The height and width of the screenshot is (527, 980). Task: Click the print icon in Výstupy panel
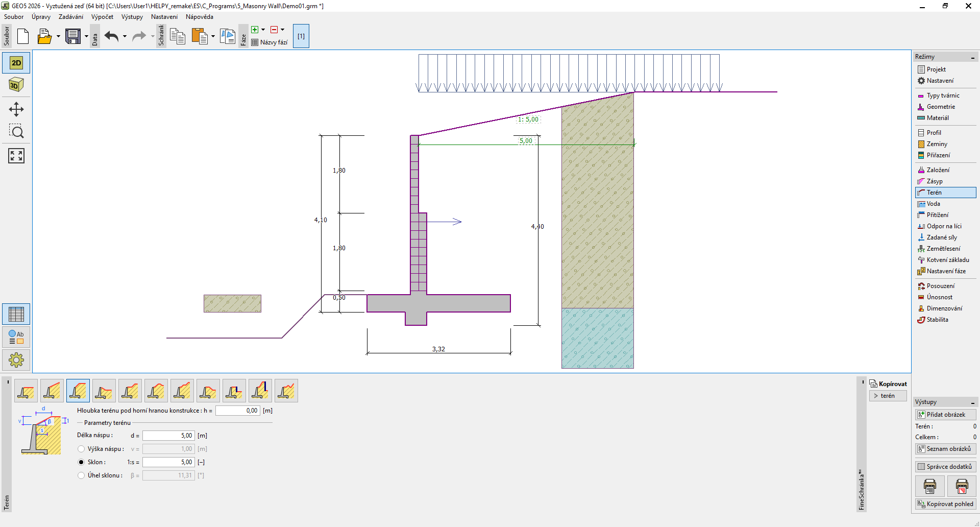930,486
